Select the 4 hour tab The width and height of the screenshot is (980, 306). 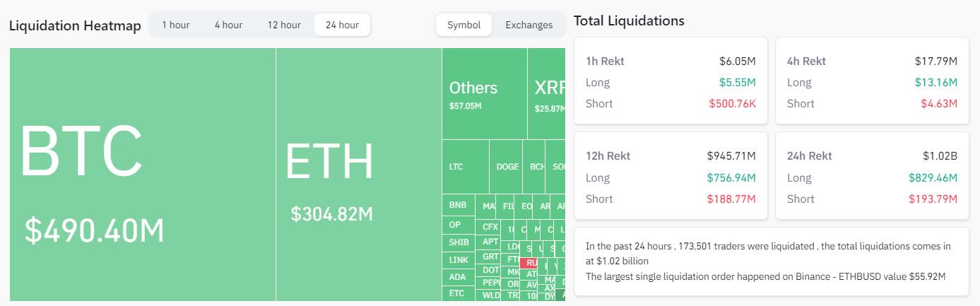click(228, 25)
